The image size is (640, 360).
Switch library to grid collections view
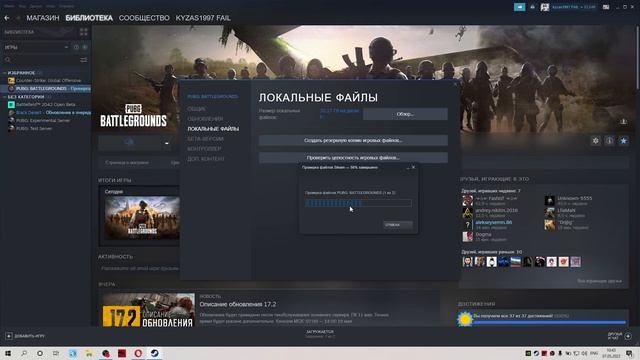click(84, 32)
